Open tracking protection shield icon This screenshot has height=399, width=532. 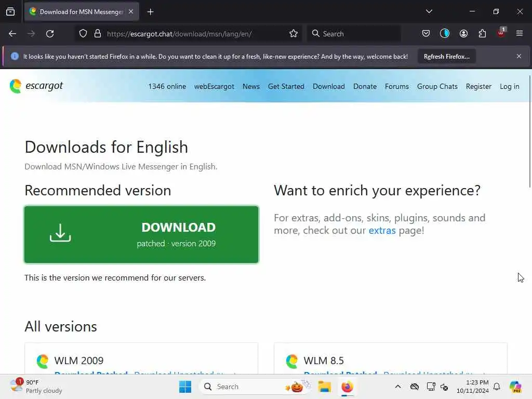[83, 34]
